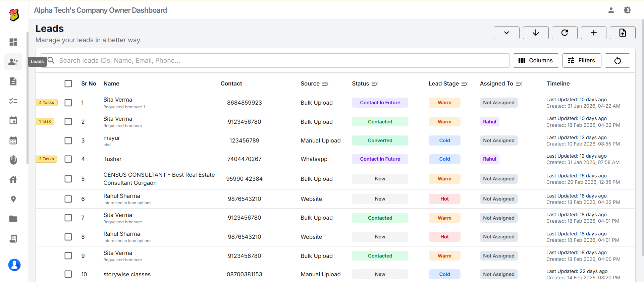The height and width of the screenshot is (282, 644).
Task: Click the 2 Tasks badge on Tushar row
Action: [47, 159]
